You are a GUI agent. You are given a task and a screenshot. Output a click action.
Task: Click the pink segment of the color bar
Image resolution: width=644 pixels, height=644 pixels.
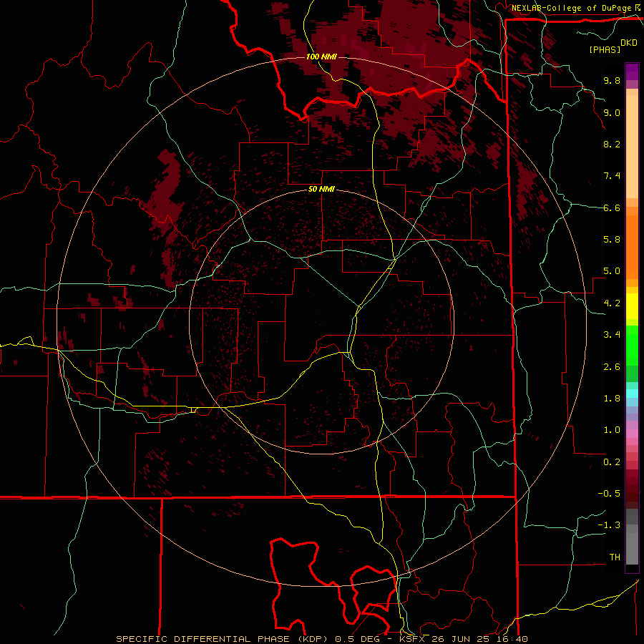tap(632, 434)
